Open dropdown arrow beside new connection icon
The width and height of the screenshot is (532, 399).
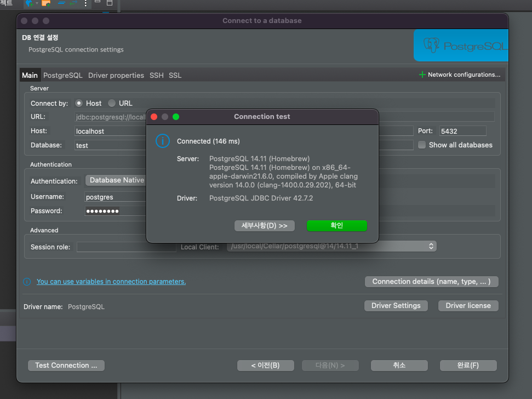tap(37, 3)
